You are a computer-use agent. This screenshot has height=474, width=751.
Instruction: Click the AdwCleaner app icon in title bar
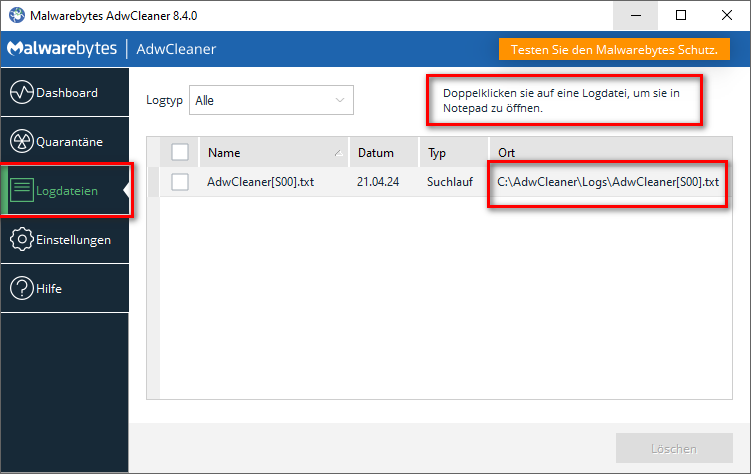(17, 15)
